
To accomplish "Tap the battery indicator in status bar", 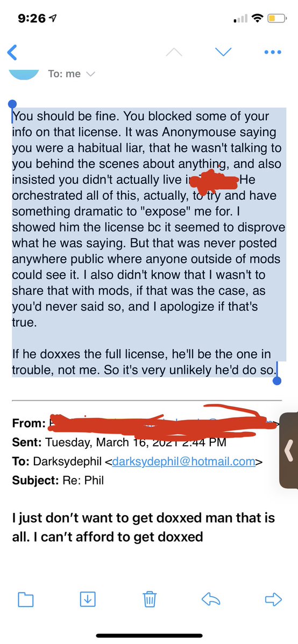I will coord(277,18).
